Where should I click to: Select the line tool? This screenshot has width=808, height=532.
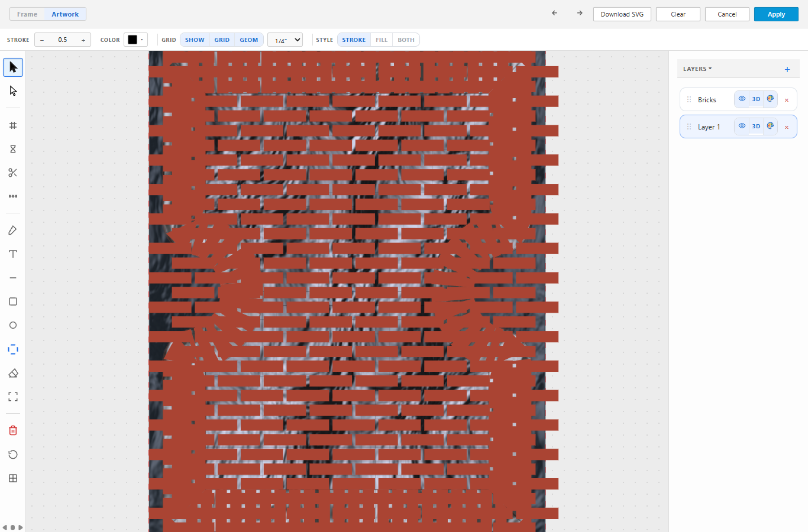point(13,278)
